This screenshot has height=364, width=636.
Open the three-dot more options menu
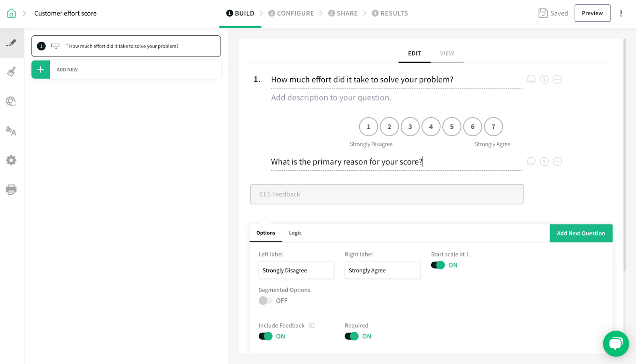click(621, 13)
